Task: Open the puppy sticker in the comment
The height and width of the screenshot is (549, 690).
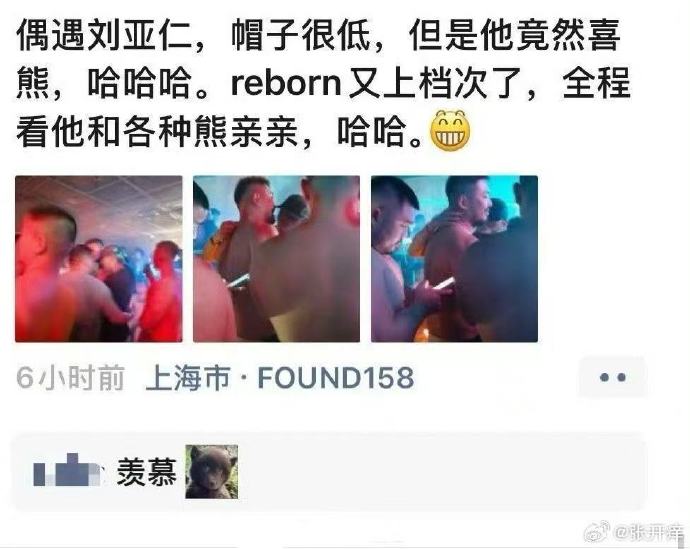Action: pyautogui.click(x=212, y=472)
